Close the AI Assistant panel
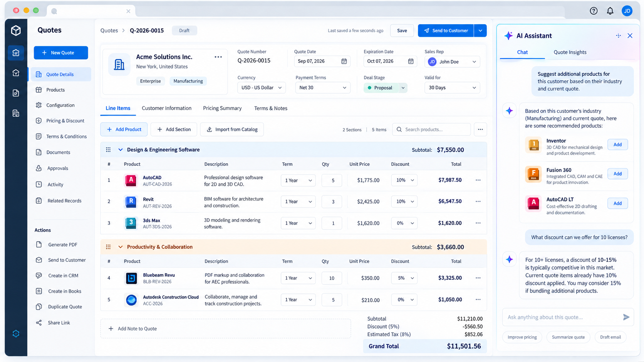Viewport: 644px width, 362px height. (x=630, y=36)
